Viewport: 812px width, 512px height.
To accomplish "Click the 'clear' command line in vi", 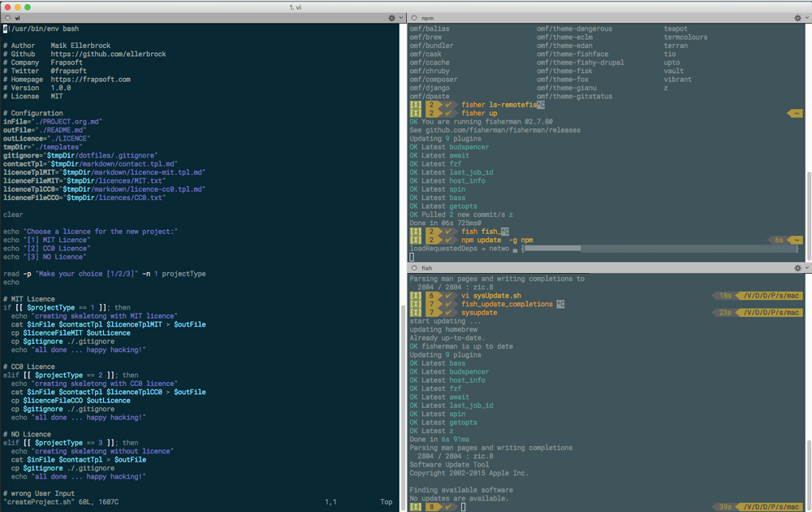I will click(13, 215).
